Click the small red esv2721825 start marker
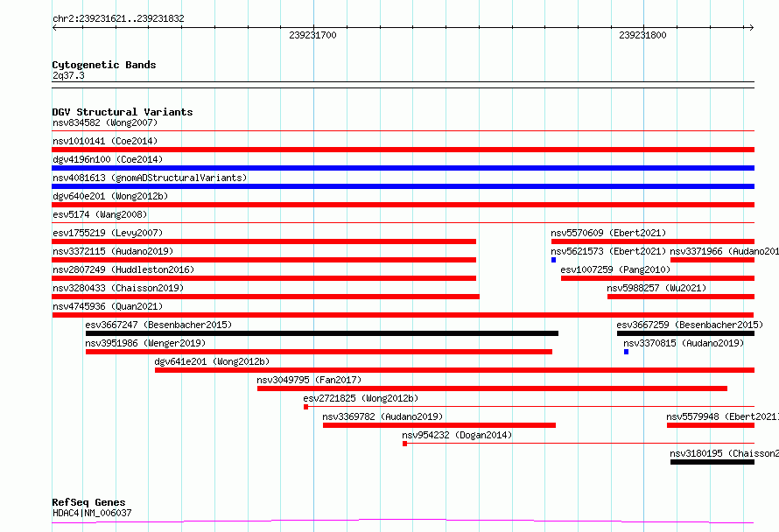The height and width of the screenshot is (532, 779). 306,407
